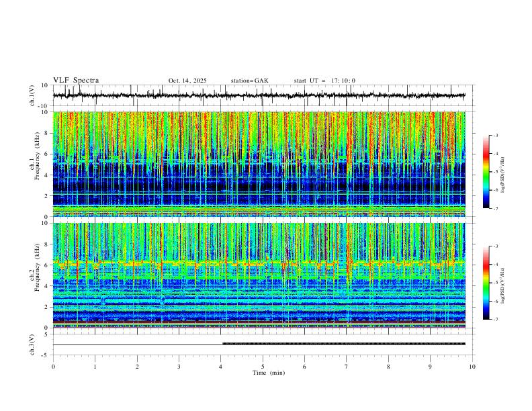
Task: Click the "ch.1(V)" waveform axis label
Action: (32, 95)
